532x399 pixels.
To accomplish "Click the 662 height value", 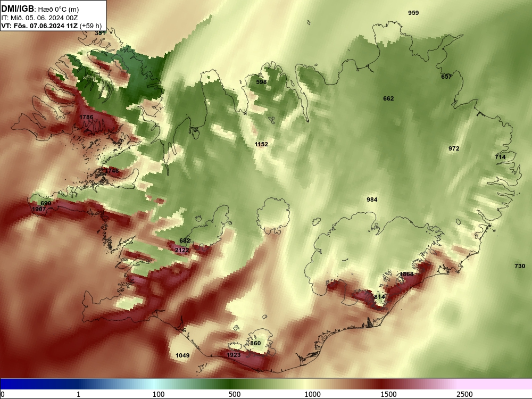I will click(x=388, y=98).
